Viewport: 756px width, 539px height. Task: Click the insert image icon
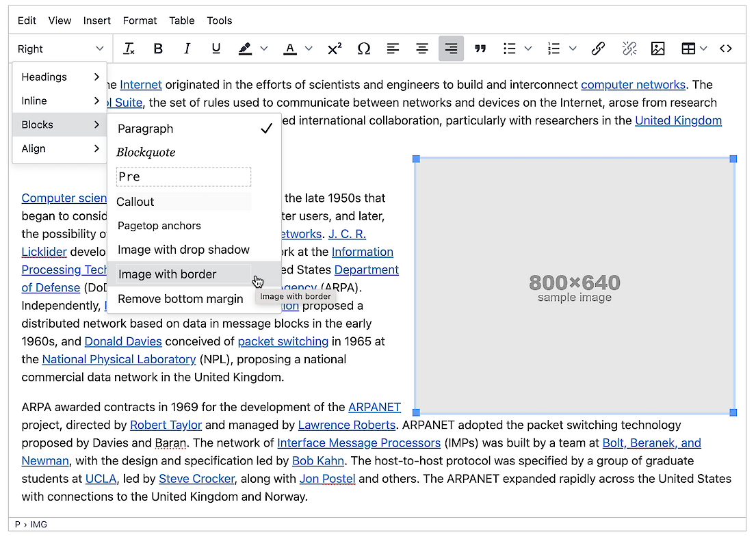[657, 49]
